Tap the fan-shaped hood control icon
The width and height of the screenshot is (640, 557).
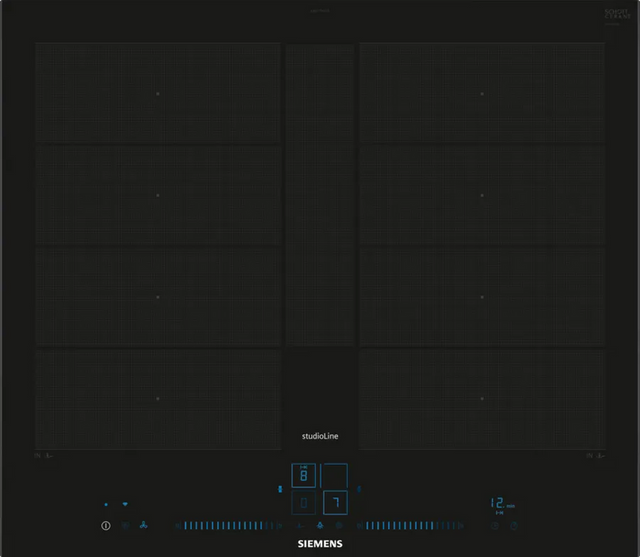[144, 525]
